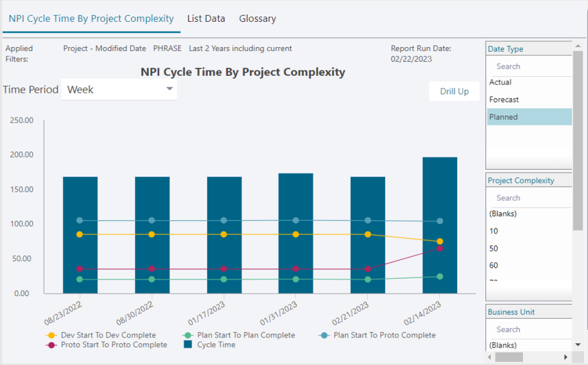Click the Dev Start To Dev Complete legend marker

pos(51,335)
